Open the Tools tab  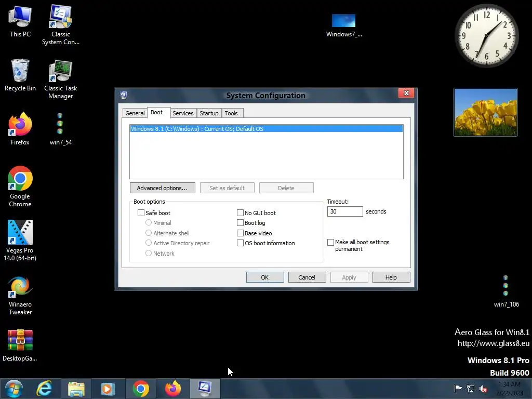point(231,113)
